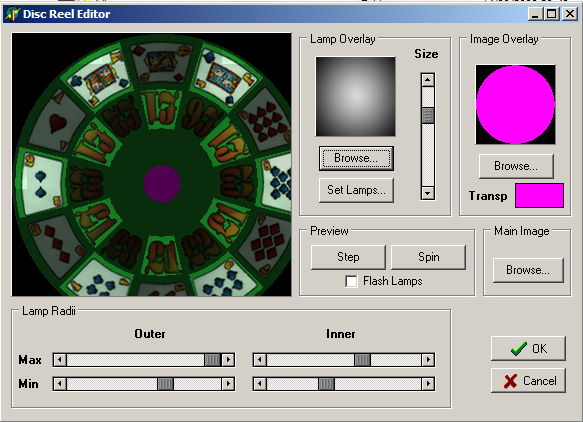Click the Disc Reel Editor title bar icon

pos(12,14)
